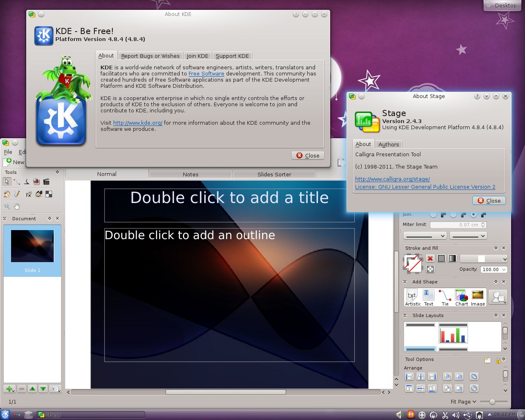Align objects right in Arrange
Viewport: 525px width, 420px height.
tap(432, 377)
